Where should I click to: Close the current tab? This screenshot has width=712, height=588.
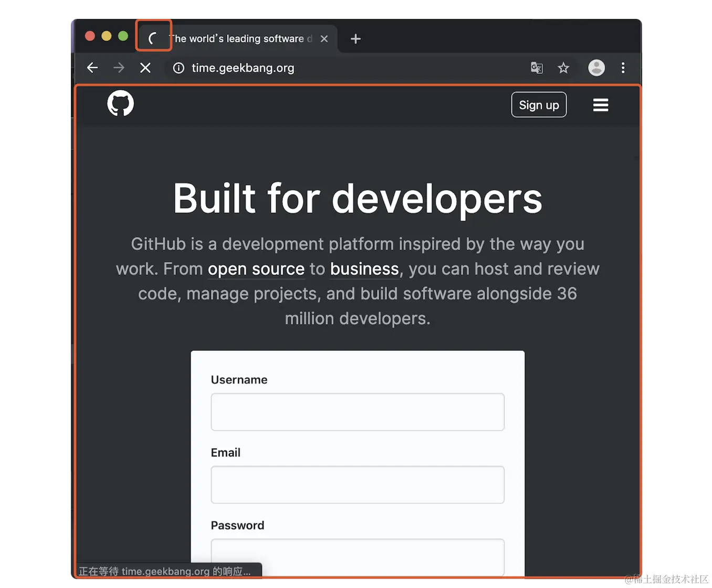coord(324,39)
